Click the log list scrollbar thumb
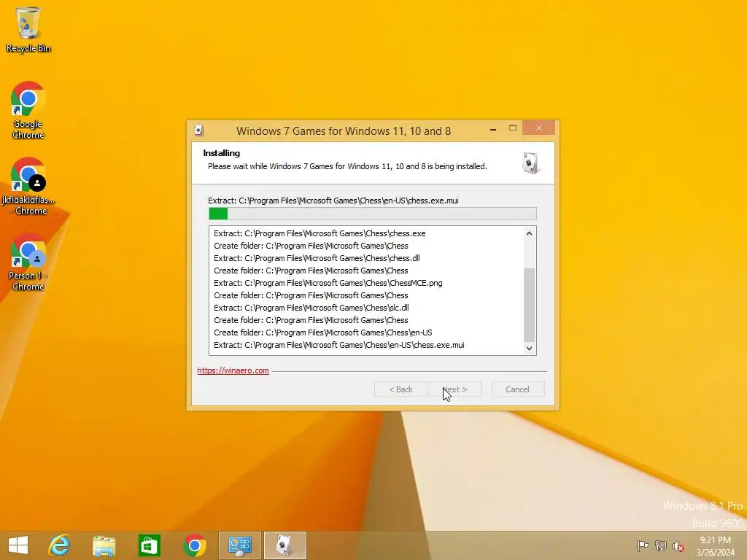This screenshot has width=747, height=560. tap(529, 305)
